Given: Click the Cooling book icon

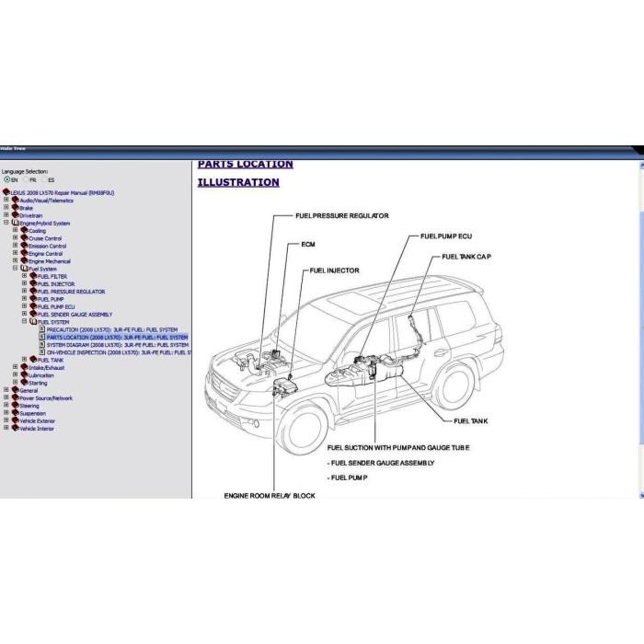Looking at the screenshot, I should 24,230.
